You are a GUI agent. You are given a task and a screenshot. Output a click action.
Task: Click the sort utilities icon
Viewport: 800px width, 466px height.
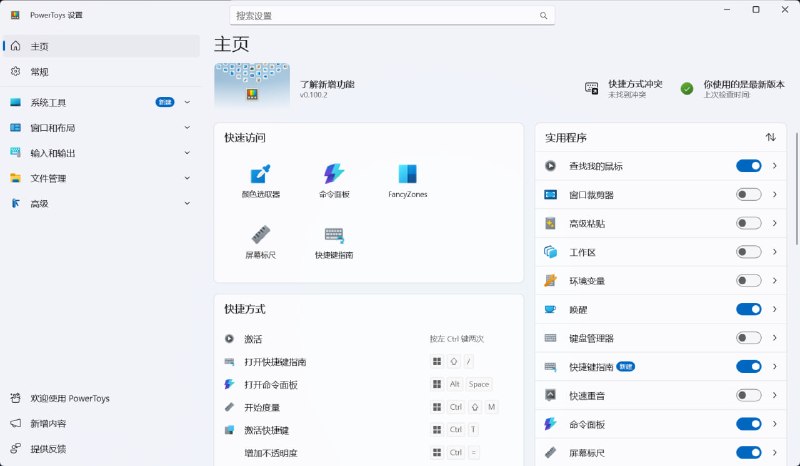point(770,137)
